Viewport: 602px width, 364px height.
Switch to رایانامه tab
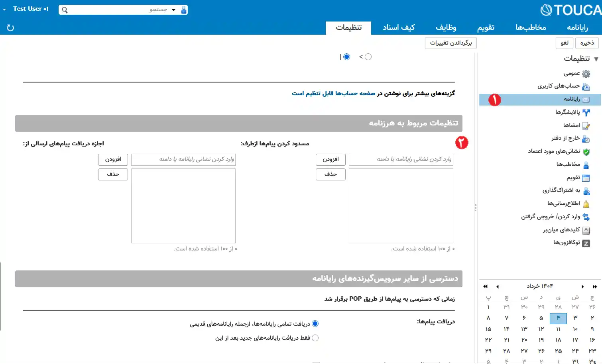click(577, 27)
